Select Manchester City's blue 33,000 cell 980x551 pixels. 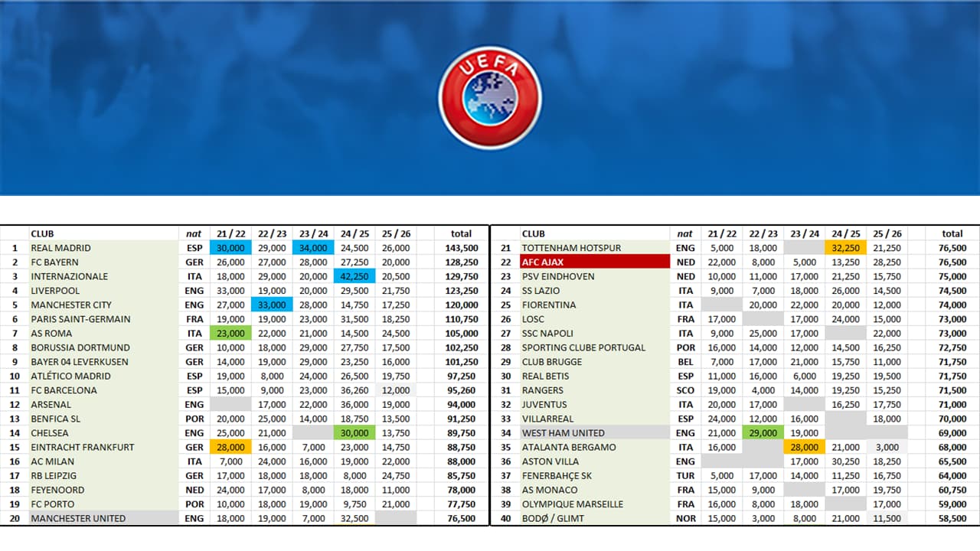pyautogui.click(x=272, y=305)
